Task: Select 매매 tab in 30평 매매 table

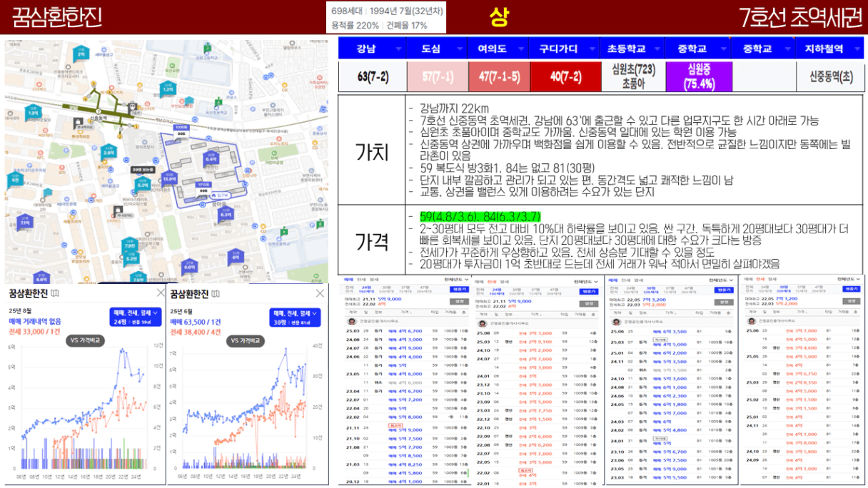Action: 614,281
